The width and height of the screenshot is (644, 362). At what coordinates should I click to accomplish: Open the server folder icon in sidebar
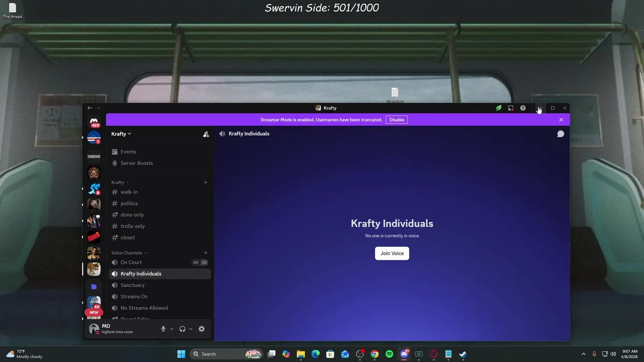(94, 287)
